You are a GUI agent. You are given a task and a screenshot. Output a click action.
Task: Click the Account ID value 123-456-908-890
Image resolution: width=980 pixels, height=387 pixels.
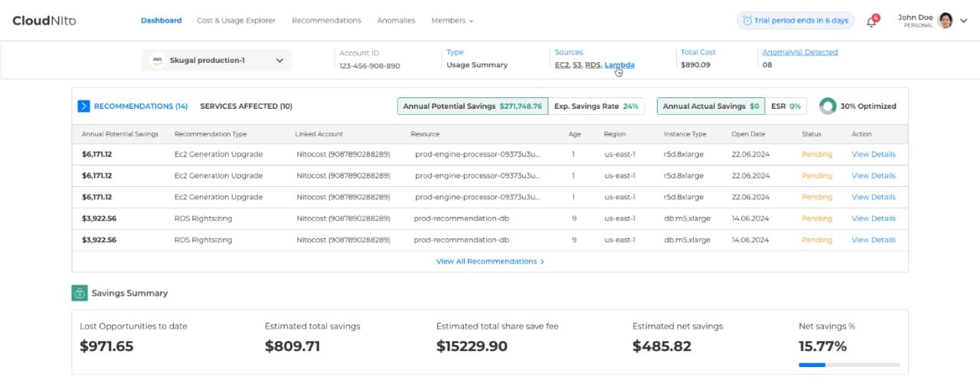coord(370,66)
